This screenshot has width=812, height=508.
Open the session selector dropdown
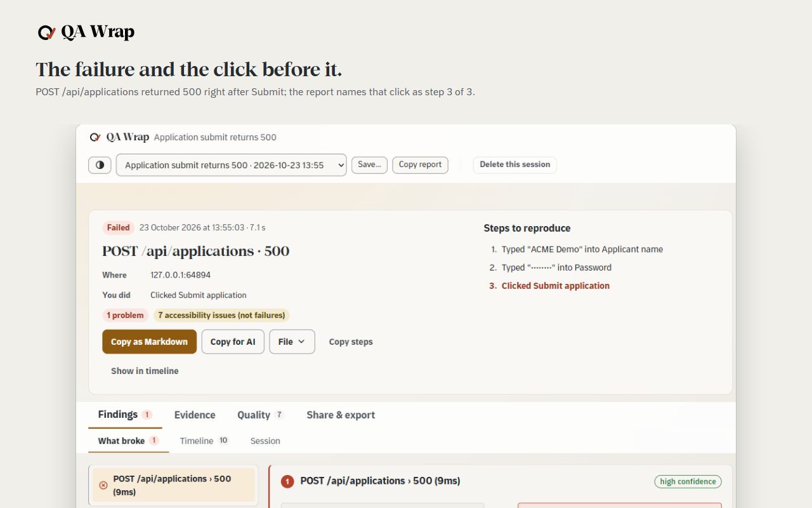[x=232, y=165]
